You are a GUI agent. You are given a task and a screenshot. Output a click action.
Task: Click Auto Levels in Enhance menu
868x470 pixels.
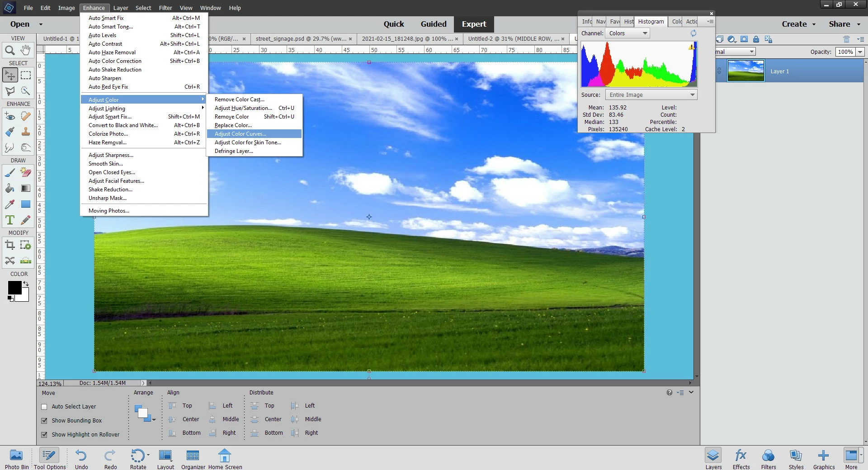144,35
